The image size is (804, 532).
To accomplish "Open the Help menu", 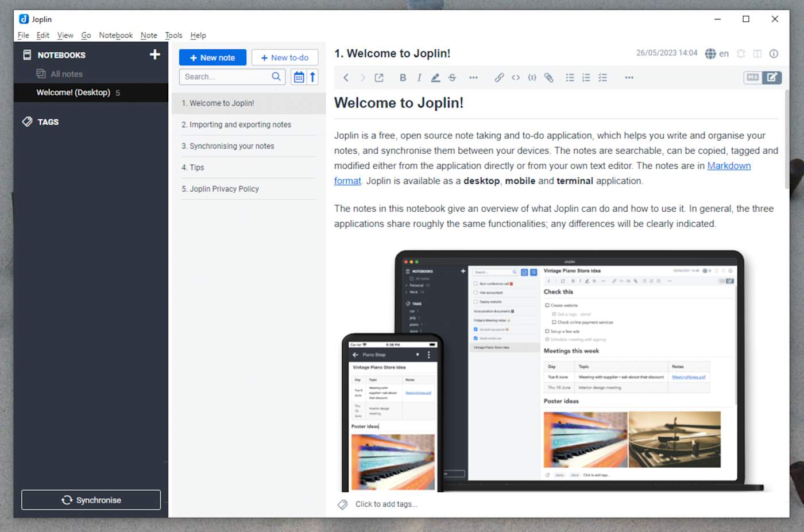I will click(x=198, y=35).
